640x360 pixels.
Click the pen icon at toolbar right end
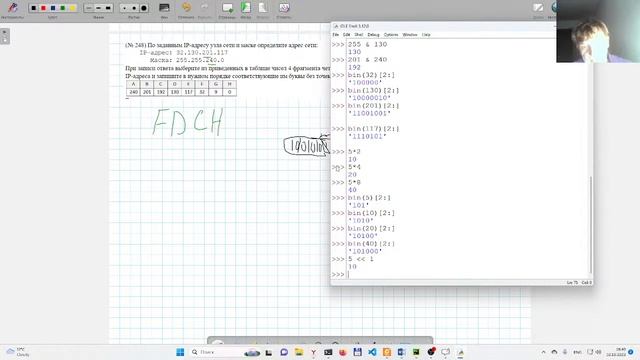[x=538, y=8]
